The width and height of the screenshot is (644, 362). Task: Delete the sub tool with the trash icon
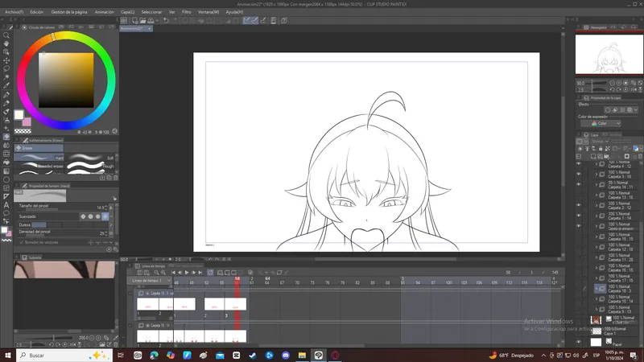pyautogui.click(x=115, y=178)
